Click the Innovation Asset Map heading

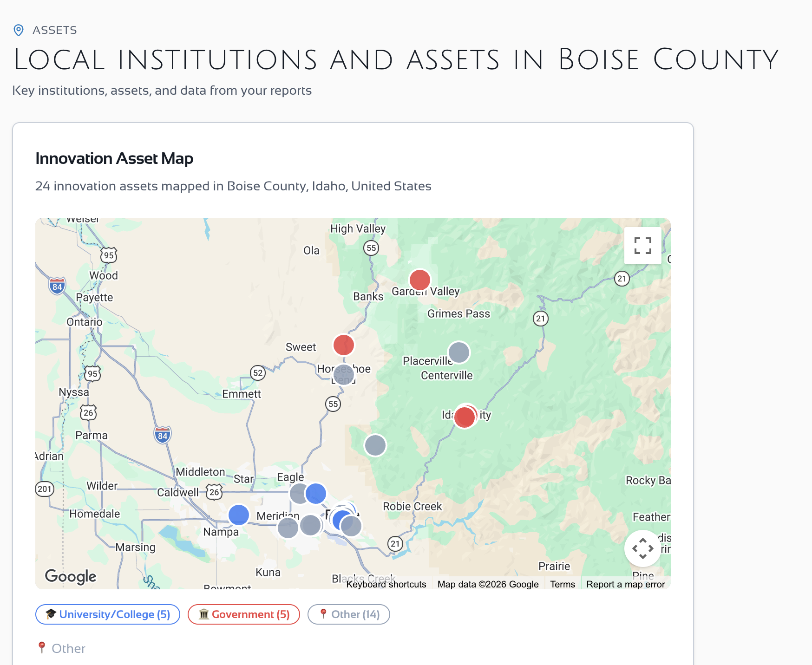click(114, 158)
